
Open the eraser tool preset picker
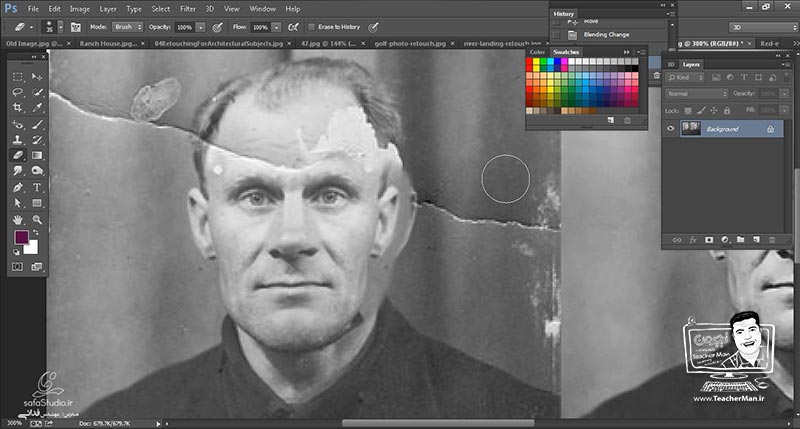[x=31, y=27]
